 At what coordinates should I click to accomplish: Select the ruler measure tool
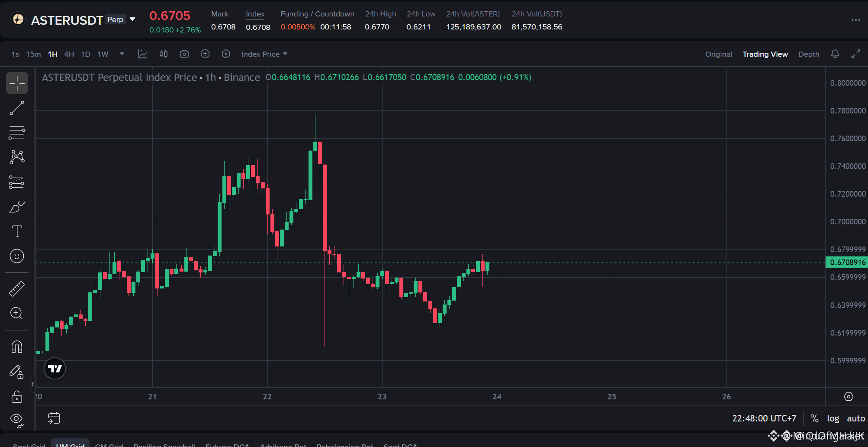tap(17, 289)
